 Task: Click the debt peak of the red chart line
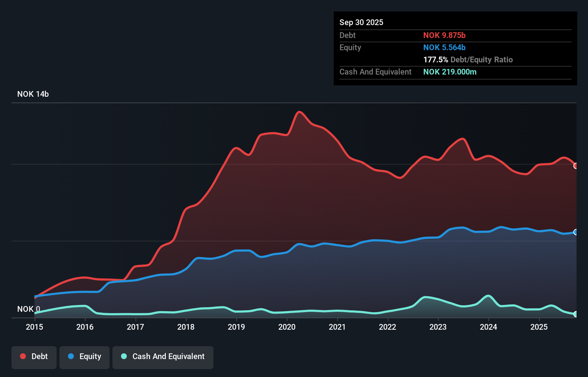coord(300,112)
